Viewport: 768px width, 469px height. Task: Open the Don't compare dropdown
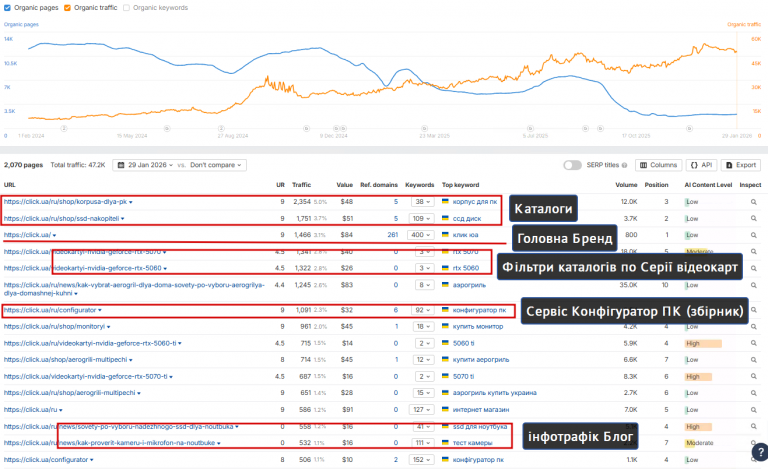(216, 165)
